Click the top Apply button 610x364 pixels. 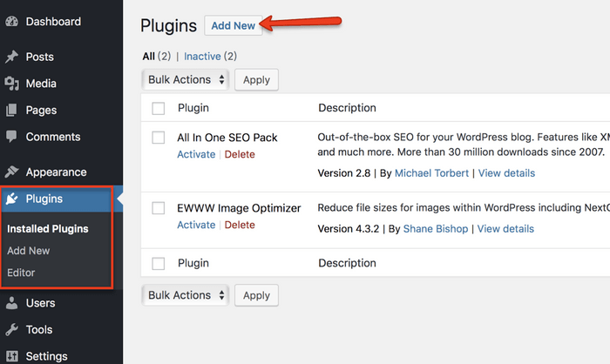256,80
